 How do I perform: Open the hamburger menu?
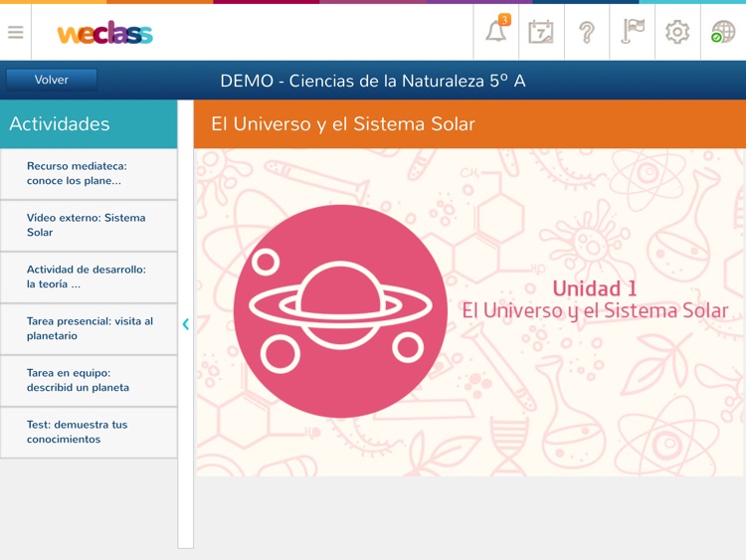[16, 33]
